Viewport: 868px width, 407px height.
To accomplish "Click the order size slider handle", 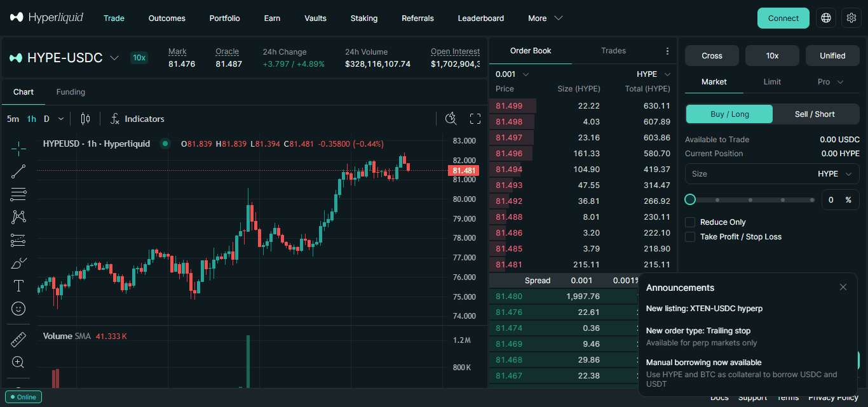I will click(x=690, y=200).
